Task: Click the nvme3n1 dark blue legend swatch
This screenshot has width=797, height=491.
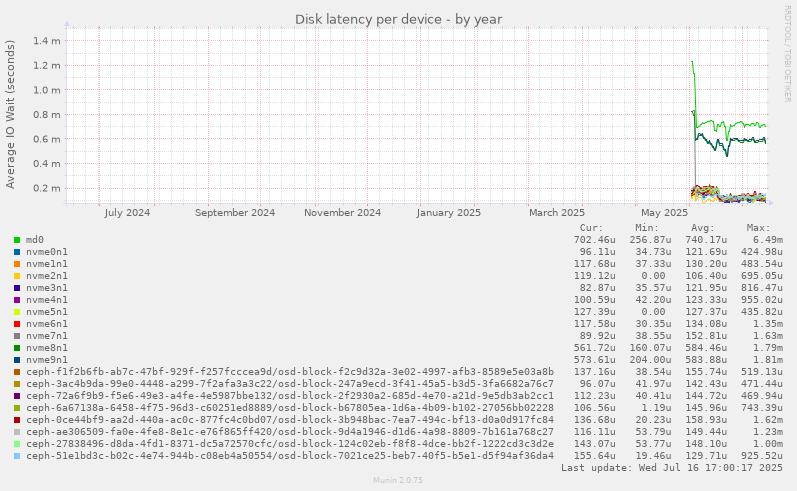Action: click(17, 288)
